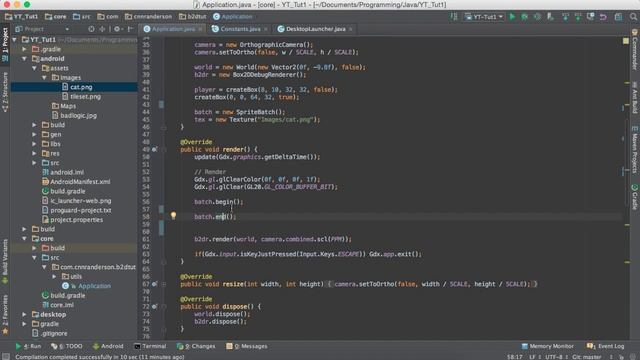640x360 pixels.
Task: Click the VCS update project icon
Action: [565, 17]
